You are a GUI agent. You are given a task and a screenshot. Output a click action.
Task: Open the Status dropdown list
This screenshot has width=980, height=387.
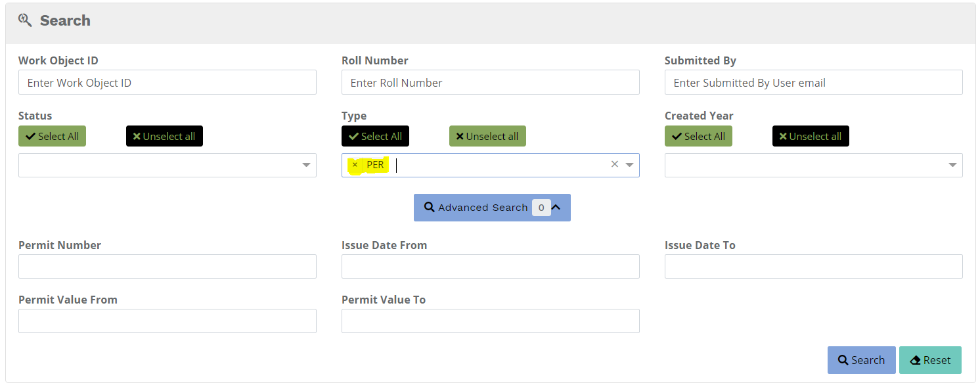(306, 166)
